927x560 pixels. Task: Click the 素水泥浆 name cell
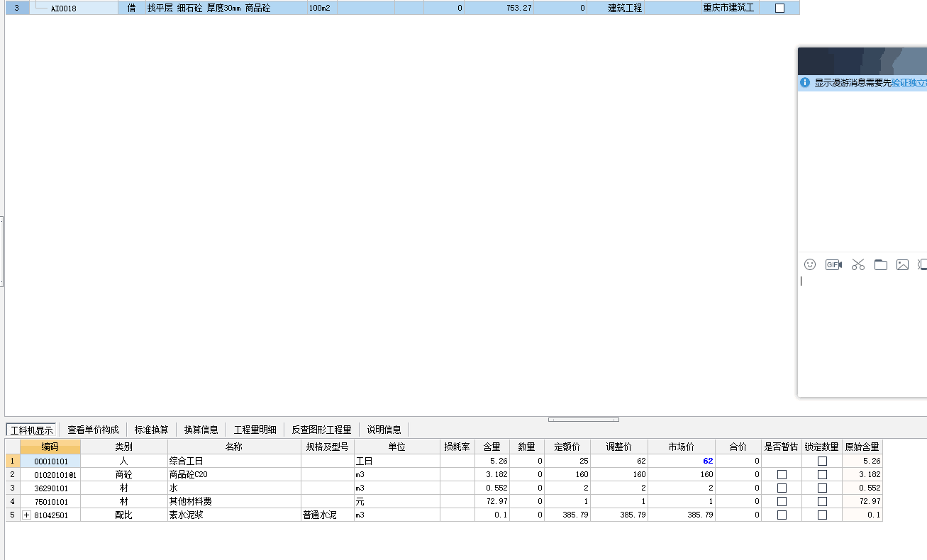[234, 515]
